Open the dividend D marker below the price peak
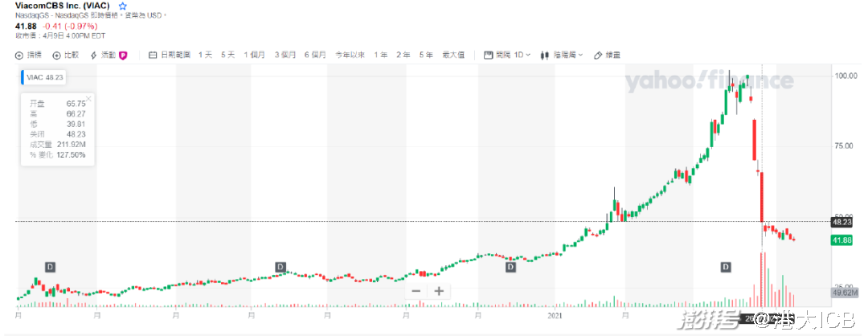Image resolution: width=868 pixels, height=336 pixels. 725,268
